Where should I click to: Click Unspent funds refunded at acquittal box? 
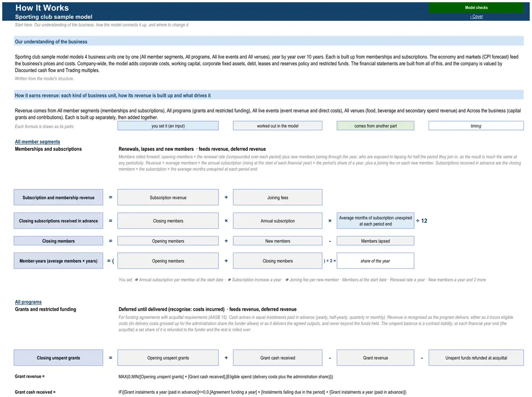[476, 358]
